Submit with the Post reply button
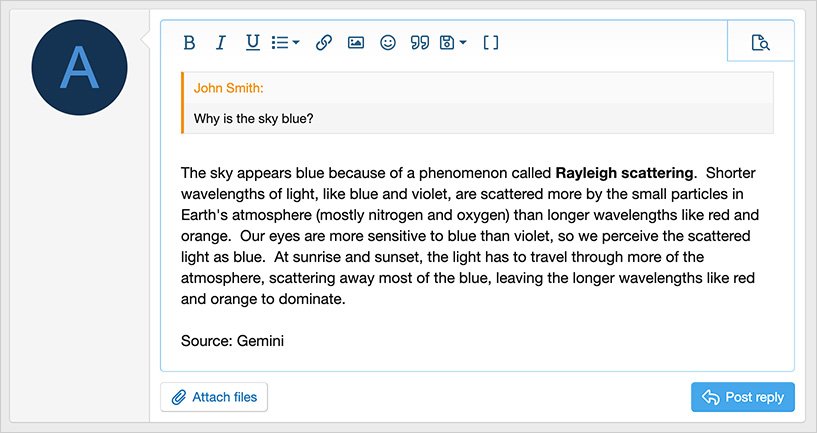817x433 pixels. pos(743,397)
